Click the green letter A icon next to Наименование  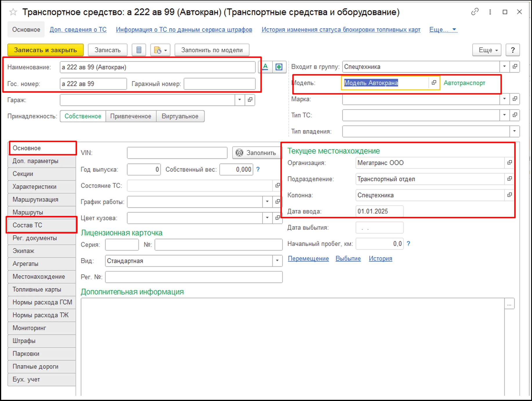[265, 67]
